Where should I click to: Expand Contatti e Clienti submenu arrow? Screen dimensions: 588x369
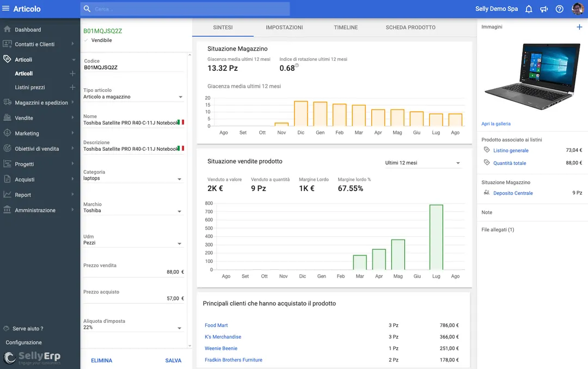click(x=73, y=44)
